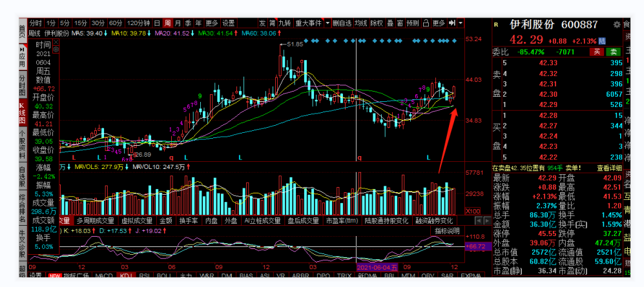Image resolution: width=644 pixels, height=287 pixels.
Task: Open 设置 in the period toolbar
Action: tap(229, 23)
